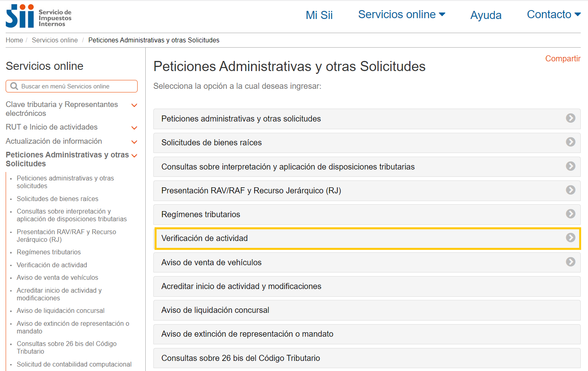This screenshot has height=371, width=588.
Task: Focus the Buscar en menú Servicios online field
Action: [71, 86]
